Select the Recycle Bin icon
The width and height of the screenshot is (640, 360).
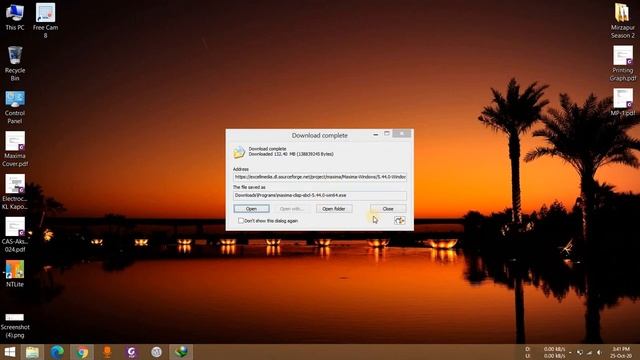[x=15, y=63]
